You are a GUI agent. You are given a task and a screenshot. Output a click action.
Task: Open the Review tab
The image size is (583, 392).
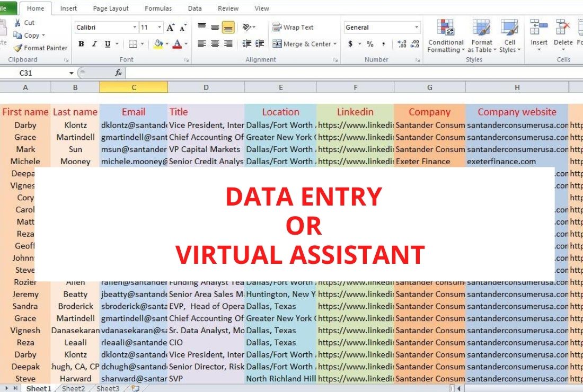click(228, 8)
